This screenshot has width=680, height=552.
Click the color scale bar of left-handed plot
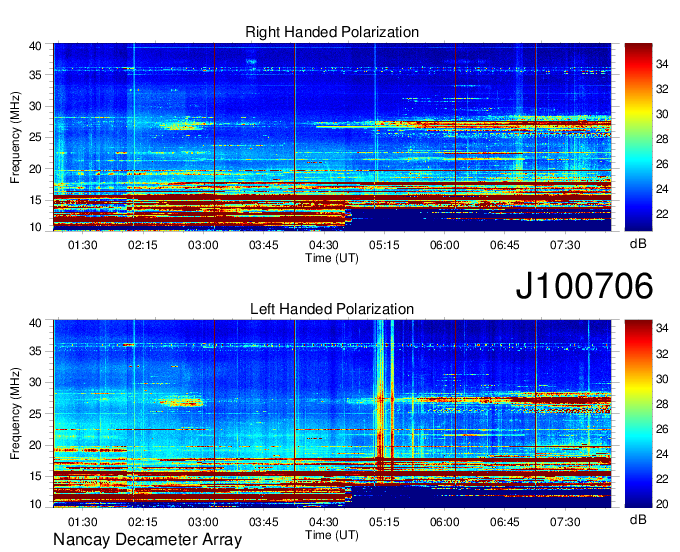pos(638,414)
